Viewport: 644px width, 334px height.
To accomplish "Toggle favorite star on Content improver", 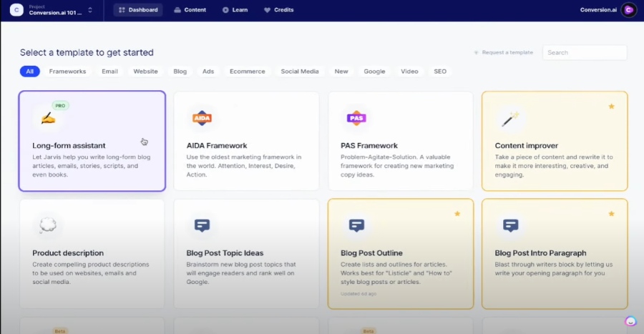I will pyautogui.click(x=612, y=107).
